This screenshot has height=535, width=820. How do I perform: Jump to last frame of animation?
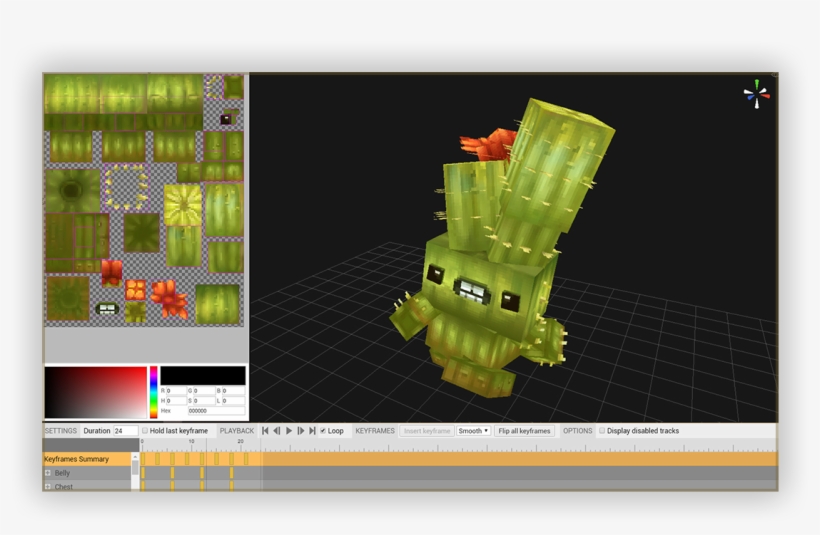[312, 431]
